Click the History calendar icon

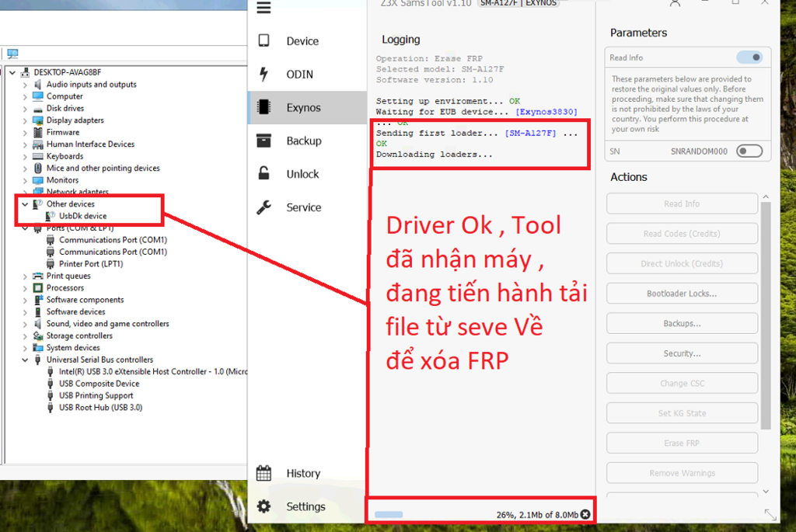264,473
